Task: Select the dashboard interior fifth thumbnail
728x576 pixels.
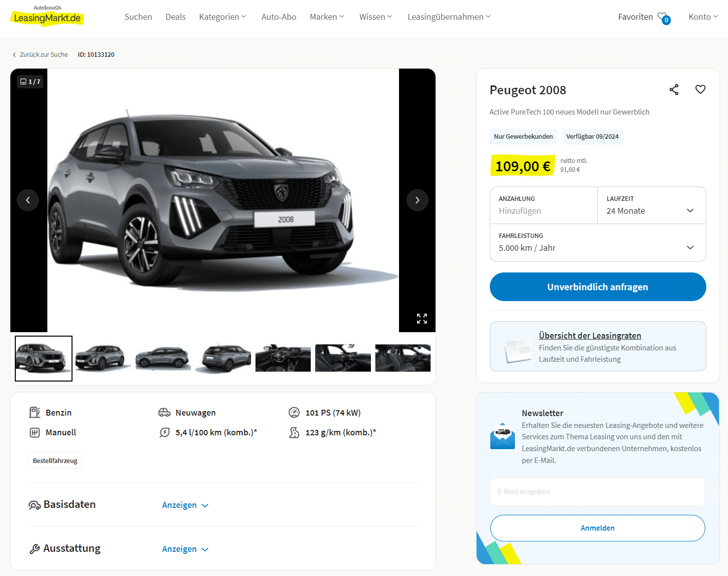Action: click(283, 358)
